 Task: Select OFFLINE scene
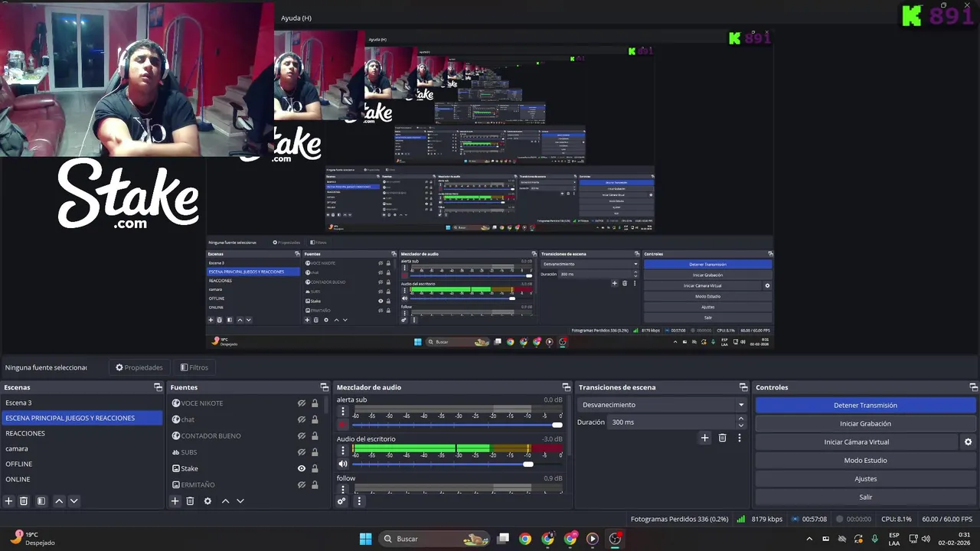pyautogui.click(x=81, y=464)
